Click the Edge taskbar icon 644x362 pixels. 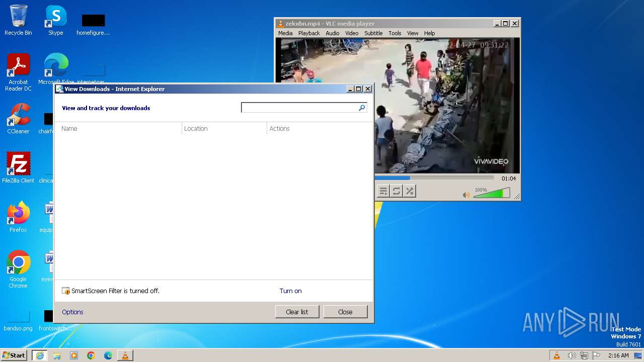108,355
